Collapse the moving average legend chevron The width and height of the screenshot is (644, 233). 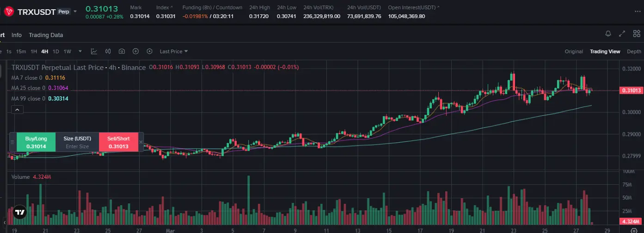coord(17,110)
